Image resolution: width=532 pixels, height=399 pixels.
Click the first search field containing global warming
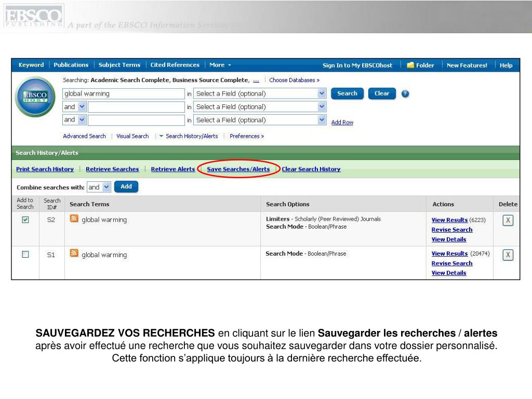124,94
